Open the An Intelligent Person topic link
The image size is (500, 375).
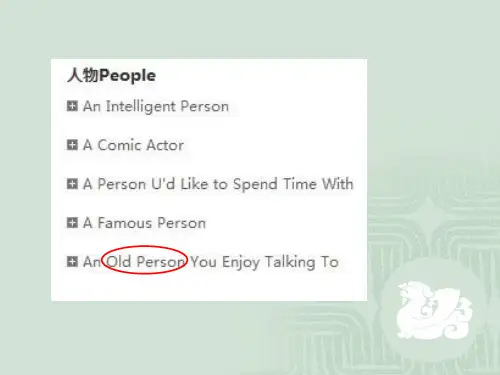[x=156, y=107]
